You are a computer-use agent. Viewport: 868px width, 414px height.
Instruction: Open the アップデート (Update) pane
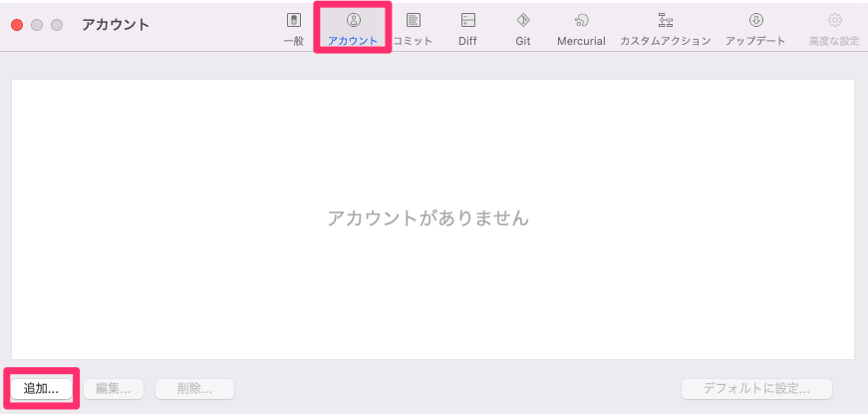755,29
